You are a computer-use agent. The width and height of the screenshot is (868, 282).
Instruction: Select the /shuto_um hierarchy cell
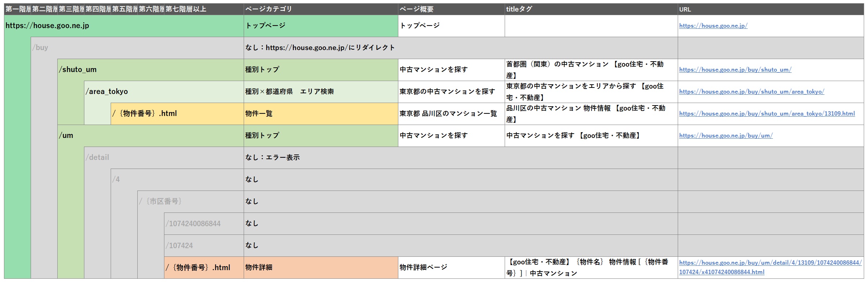pos(150,70)
